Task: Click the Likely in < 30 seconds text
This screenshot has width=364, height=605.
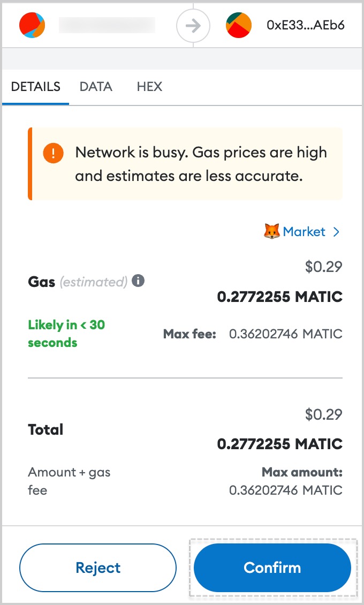Action: click(66, 334)
